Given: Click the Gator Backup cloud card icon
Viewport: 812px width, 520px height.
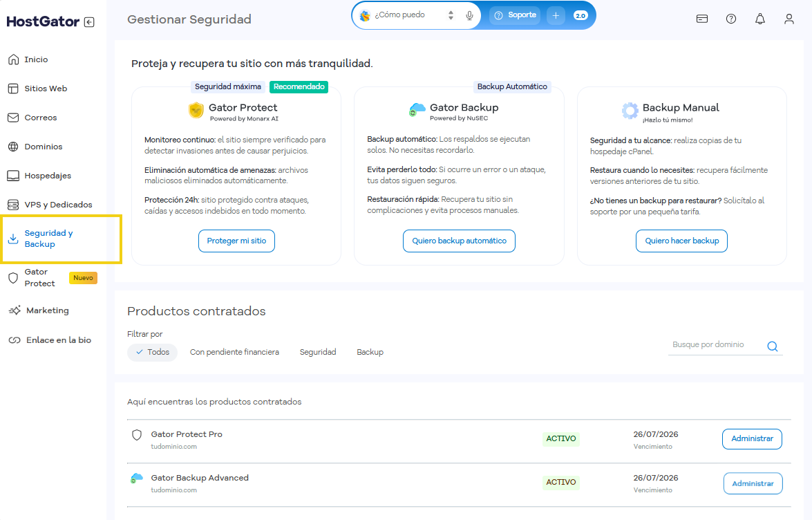Looking at the screenshot, I should [417, 109].
